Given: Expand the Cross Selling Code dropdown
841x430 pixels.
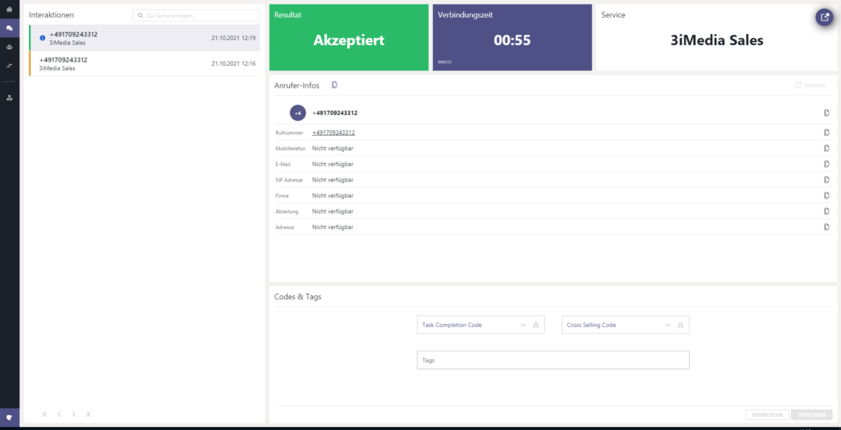Looking at the screenshot, I should coord(667,325).
